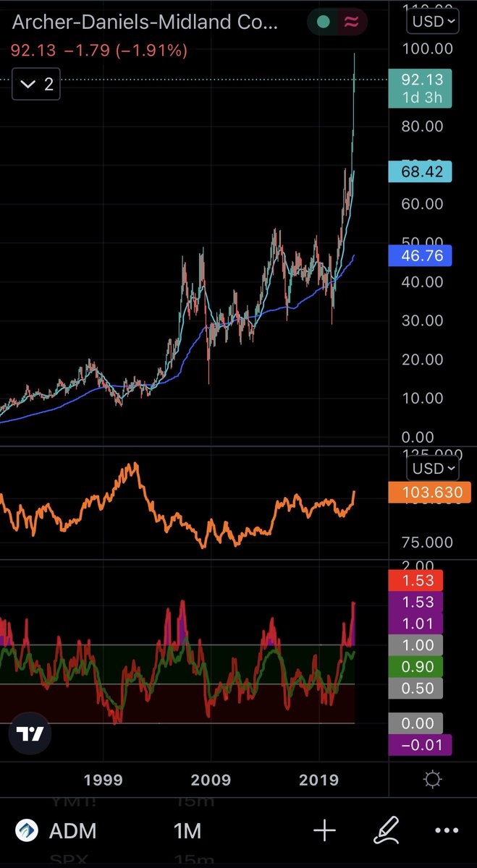
Task: Click the 60.00 price scale label
Action: 423,204
